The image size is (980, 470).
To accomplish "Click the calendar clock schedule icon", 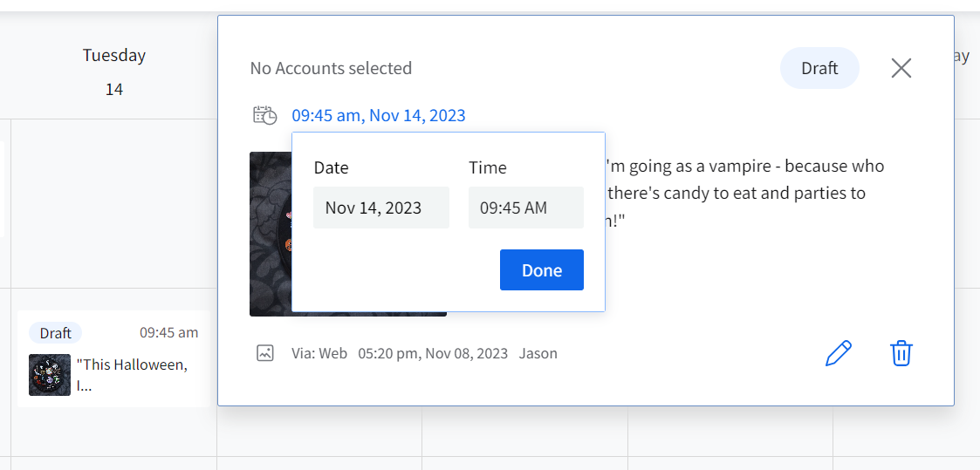I will coord(264,115).
